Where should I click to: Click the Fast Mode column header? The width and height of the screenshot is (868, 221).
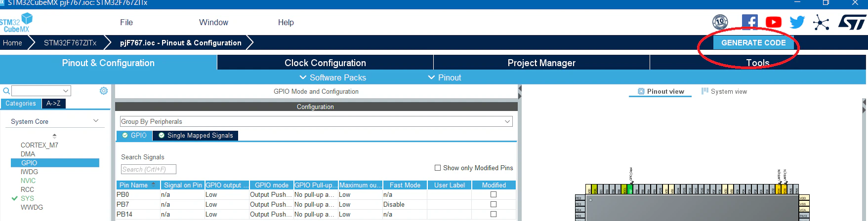(x=405, y=185)
